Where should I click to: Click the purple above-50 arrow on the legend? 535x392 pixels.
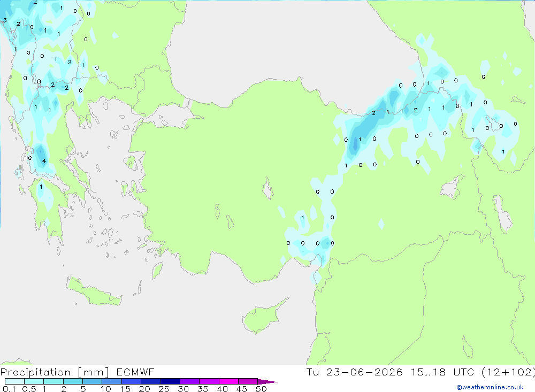[x=267, y=382]
